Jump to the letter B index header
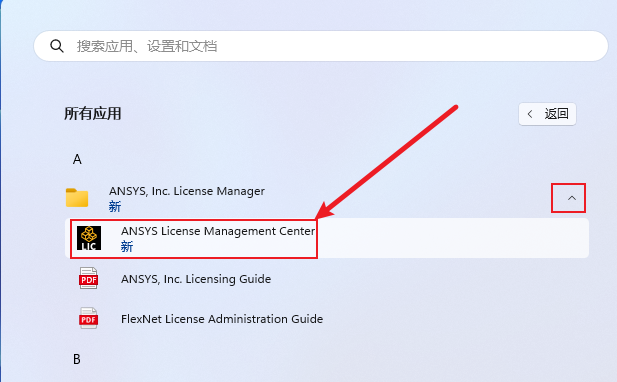Viewport: 617px width, 382px height. [x=77, y=359]
